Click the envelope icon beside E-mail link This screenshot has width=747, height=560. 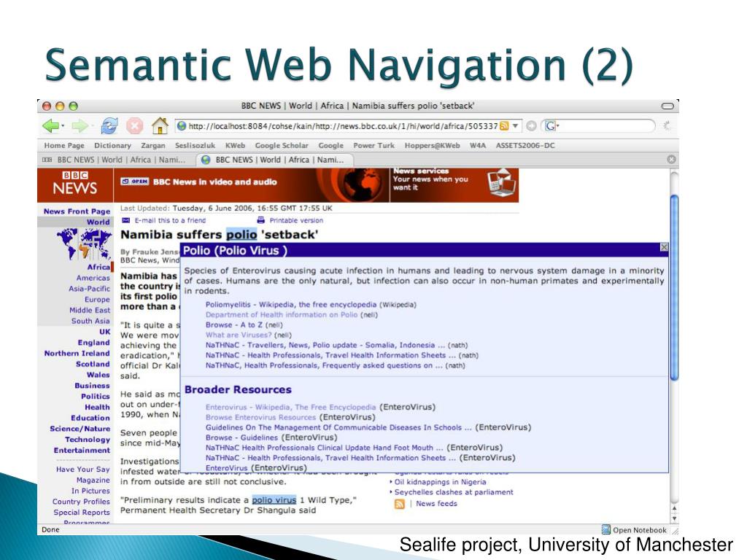pyautogui.click(x=125, y=220)
